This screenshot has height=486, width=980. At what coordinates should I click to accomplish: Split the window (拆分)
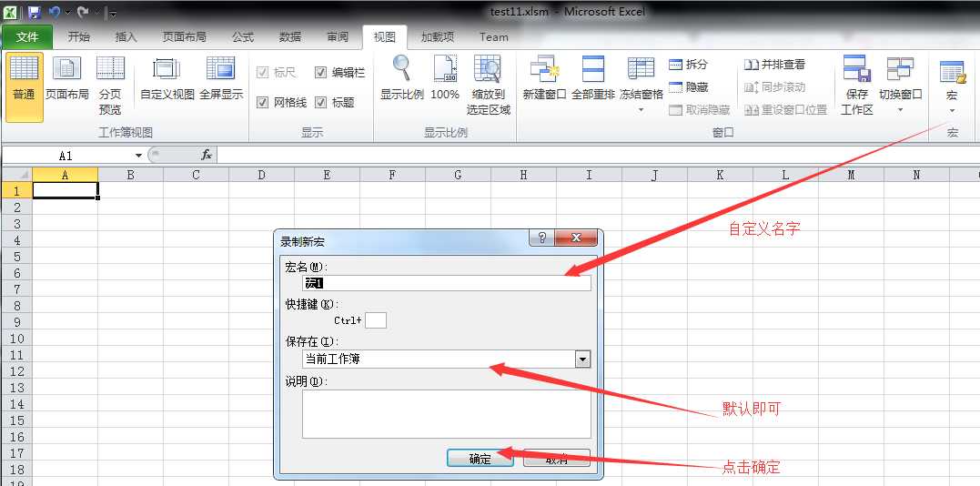point(688,65)
